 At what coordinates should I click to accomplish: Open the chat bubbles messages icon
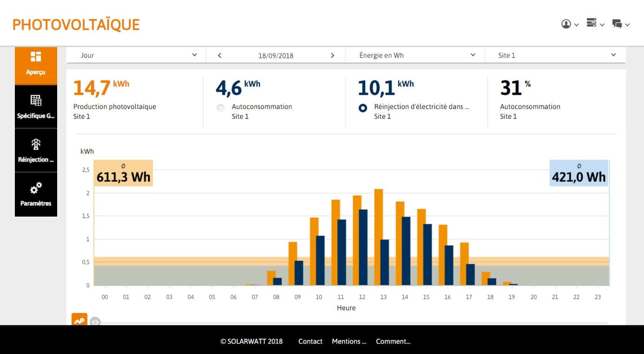click(617, 24)
